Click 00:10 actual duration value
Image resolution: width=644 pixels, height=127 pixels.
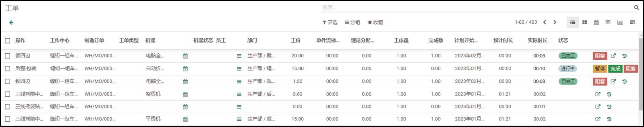tap(539, 68)
